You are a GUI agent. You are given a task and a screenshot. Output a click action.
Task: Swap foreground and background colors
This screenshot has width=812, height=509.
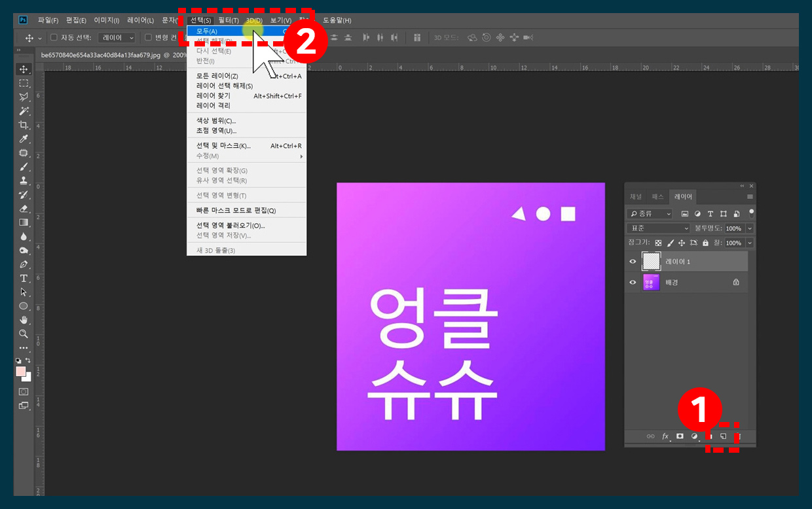(28, 360)
